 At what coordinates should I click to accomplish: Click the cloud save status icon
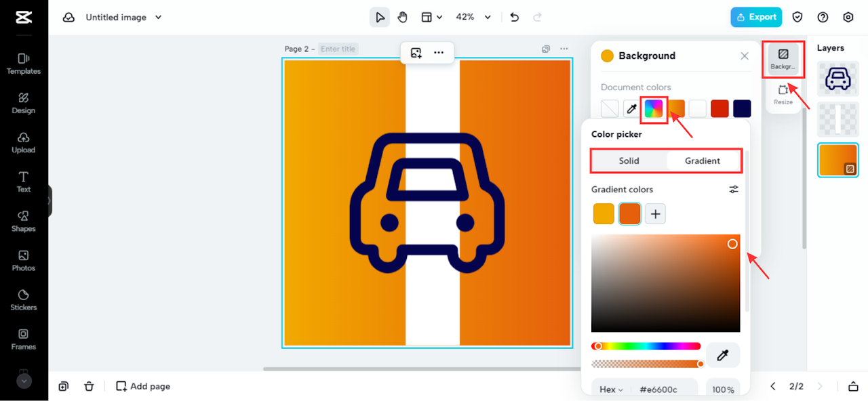[x=68, y=18]
